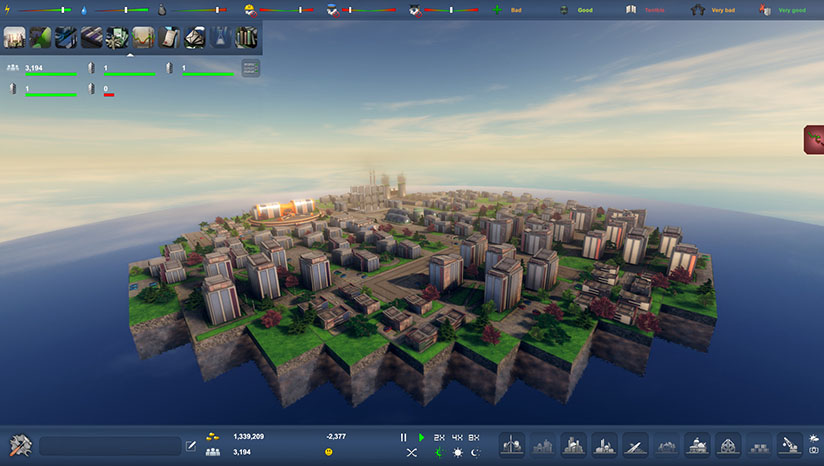Toggle the residential list view options button

coord(251,68)
